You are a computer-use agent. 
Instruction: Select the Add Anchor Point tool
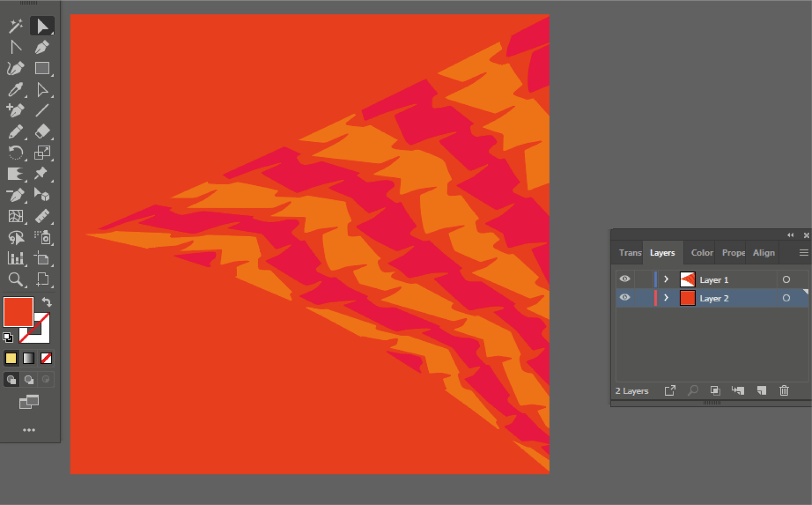[x=16, y=111]
